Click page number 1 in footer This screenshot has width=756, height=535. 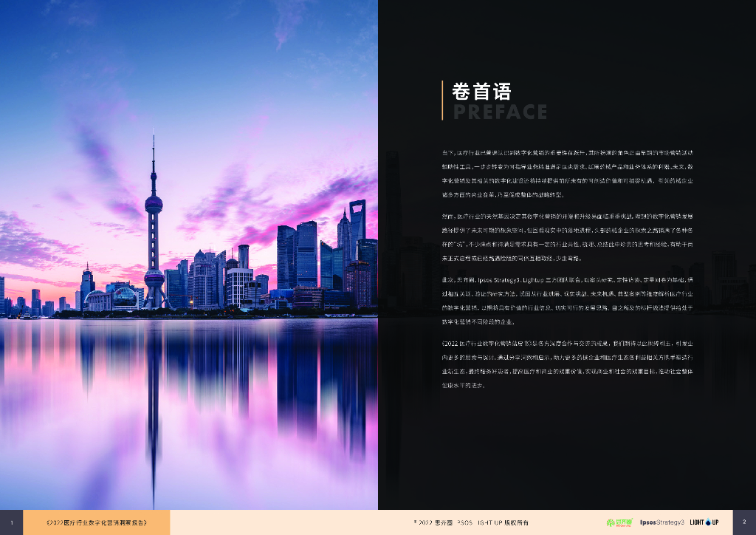click(x=12, y=522)
